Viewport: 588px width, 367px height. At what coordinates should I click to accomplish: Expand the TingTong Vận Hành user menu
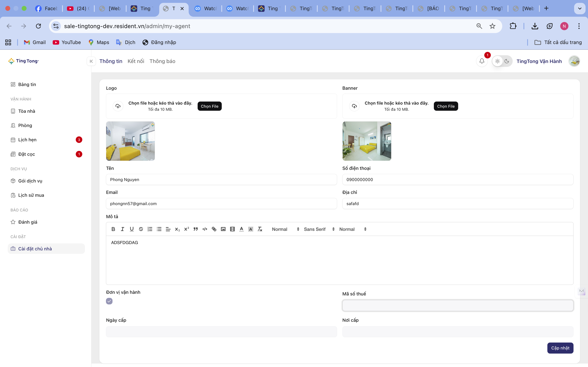click(539, 61)
